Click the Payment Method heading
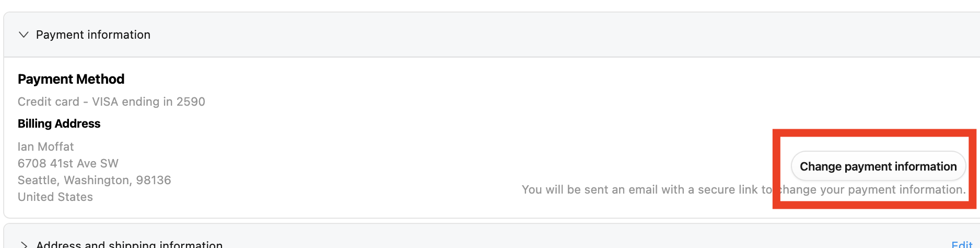Screen dimensions: 980x248 (x=71, y=79)
